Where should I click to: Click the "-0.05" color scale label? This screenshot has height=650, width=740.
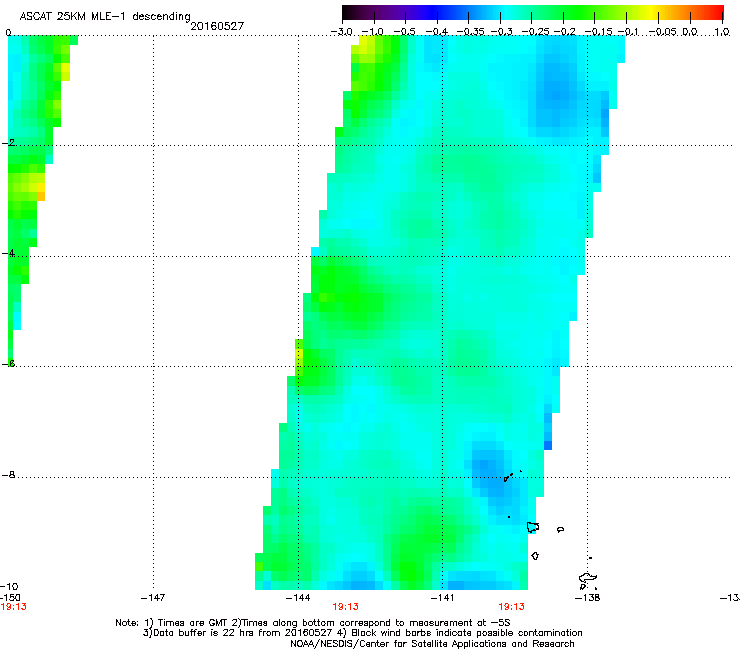pos(662,32)
